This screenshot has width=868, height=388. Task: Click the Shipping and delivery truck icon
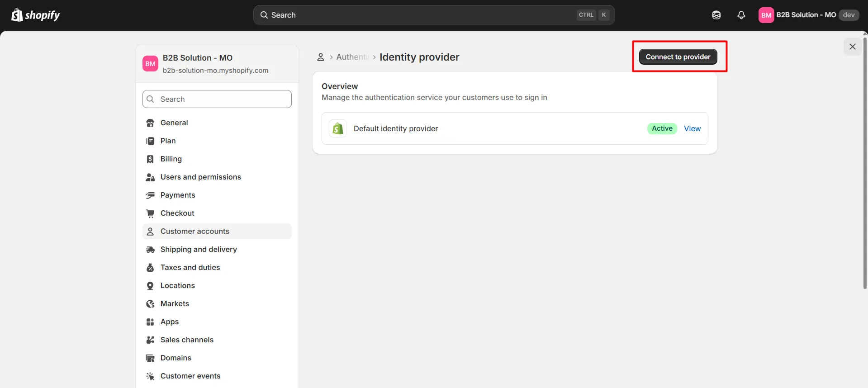coord(150,250)
